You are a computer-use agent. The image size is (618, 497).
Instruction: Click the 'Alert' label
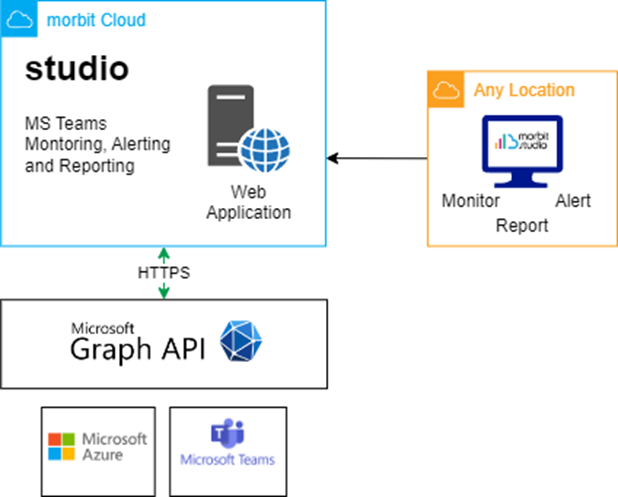click(x=573, y=201)
